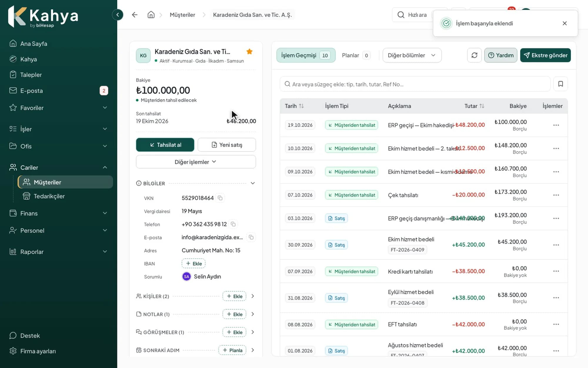Copy the VKN number with the copy icon
The height and width of the screenshot is (368, 588).
click(220, 198)
